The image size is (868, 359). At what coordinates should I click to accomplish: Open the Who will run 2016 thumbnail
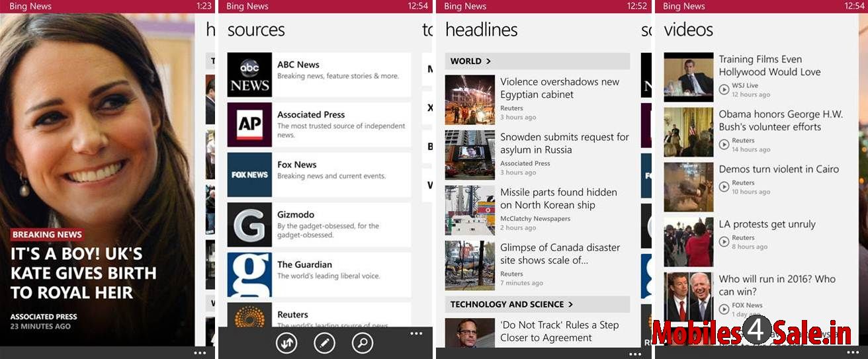pos(689,298)
